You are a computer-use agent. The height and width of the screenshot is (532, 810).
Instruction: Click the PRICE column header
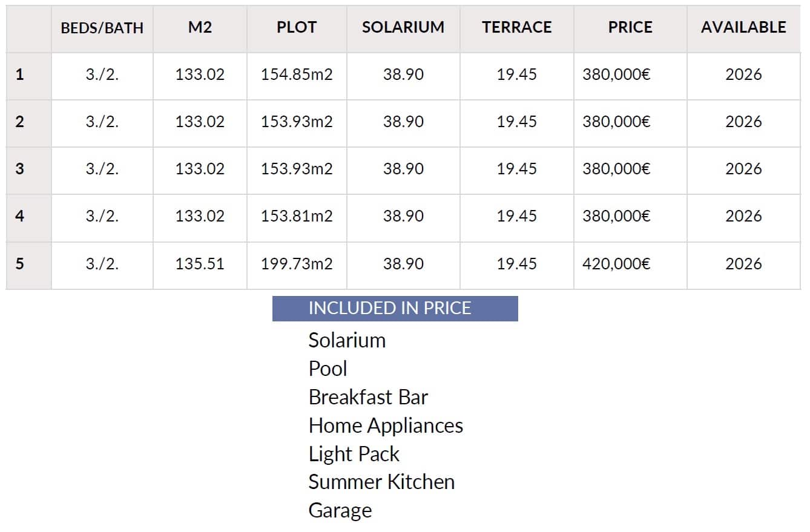(630, 27)
